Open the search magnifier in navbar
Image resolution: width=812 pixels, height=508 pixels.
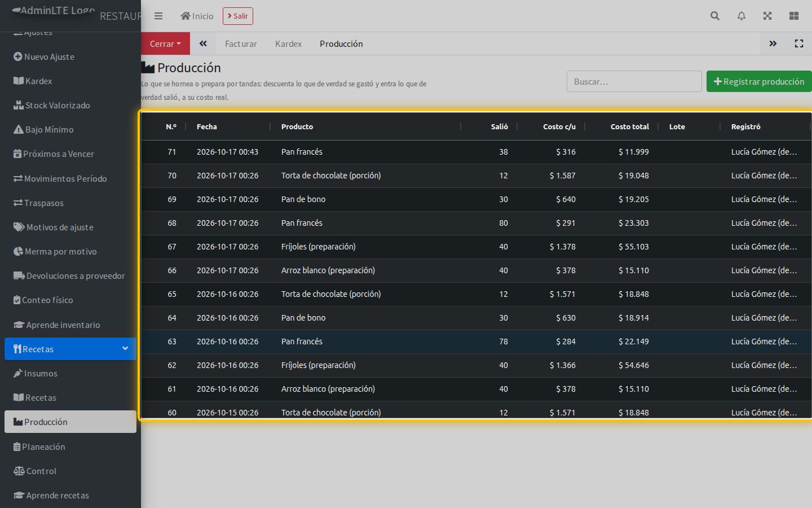tap(715, 16)
